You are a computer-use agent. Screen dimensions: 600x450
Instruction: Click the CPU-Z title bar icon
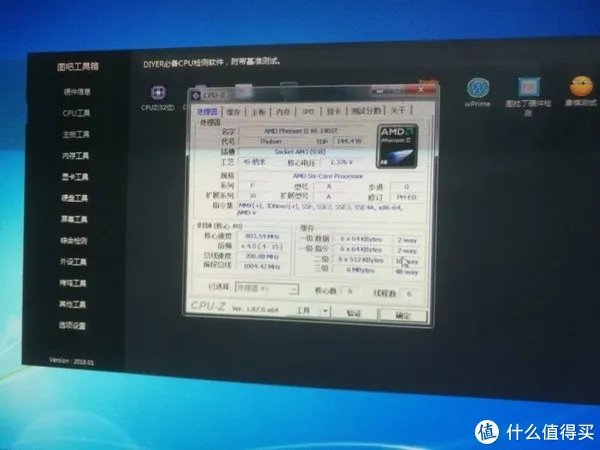pos(196,95)
